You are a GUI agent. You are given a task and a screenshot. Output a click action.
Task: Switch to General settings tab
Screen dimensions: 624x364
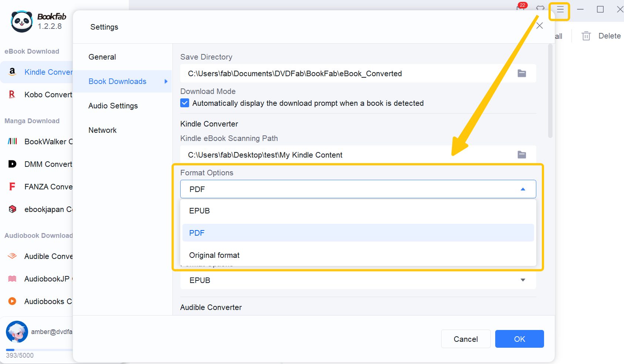point(123,57)
